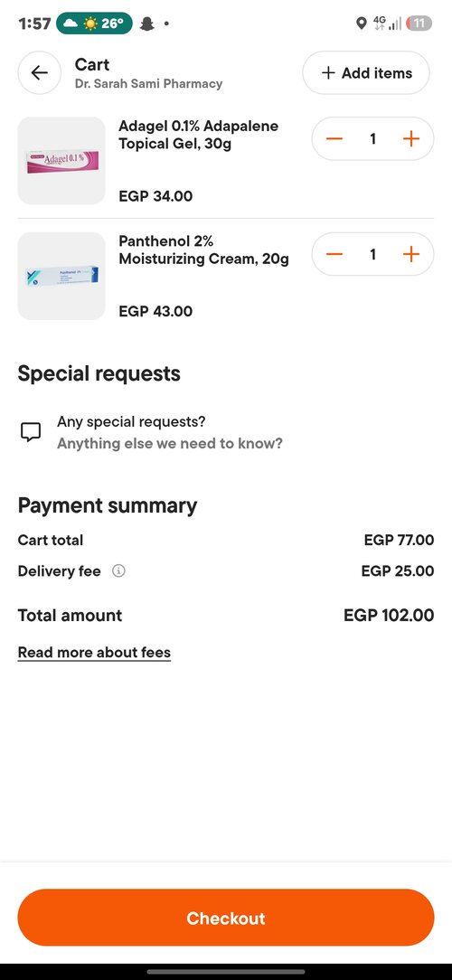Image resolution: width=452 pixels, height=980 pixels.
Task: Tap Anything else we need to know field
Action: [170, 444]
